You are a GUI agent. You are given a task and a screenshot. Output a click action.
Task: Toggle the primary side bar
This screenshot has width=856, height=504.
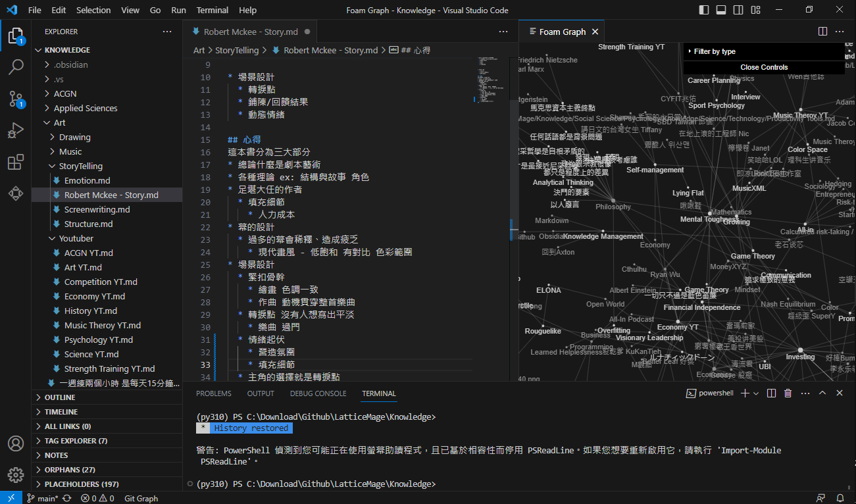pyautogui.click(x=705, y=10)
